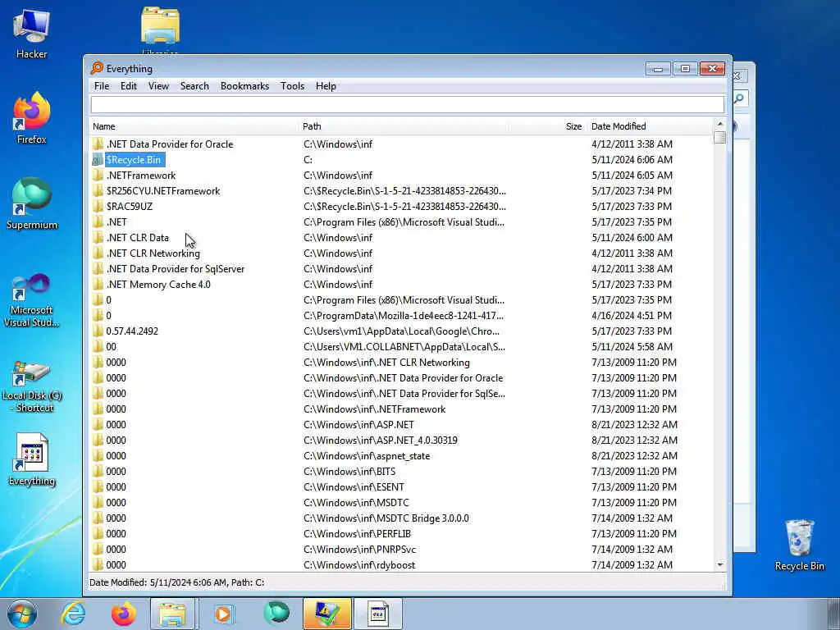Click the 5/11/2024 6:06 AM date cell
Image resolution: width=840 pixels, height=630 pixels.
point(632,160)
